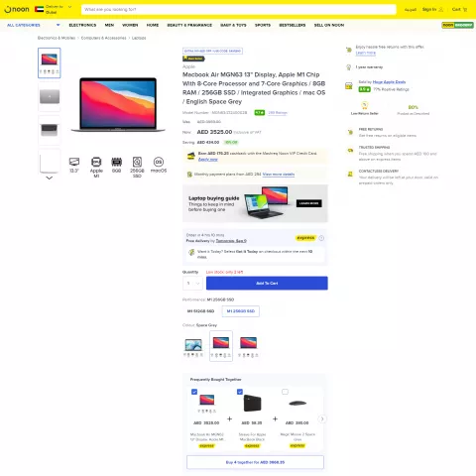Open the Cart icon
The width and height of the screenshot is (476, 476).
click(465, 9)
